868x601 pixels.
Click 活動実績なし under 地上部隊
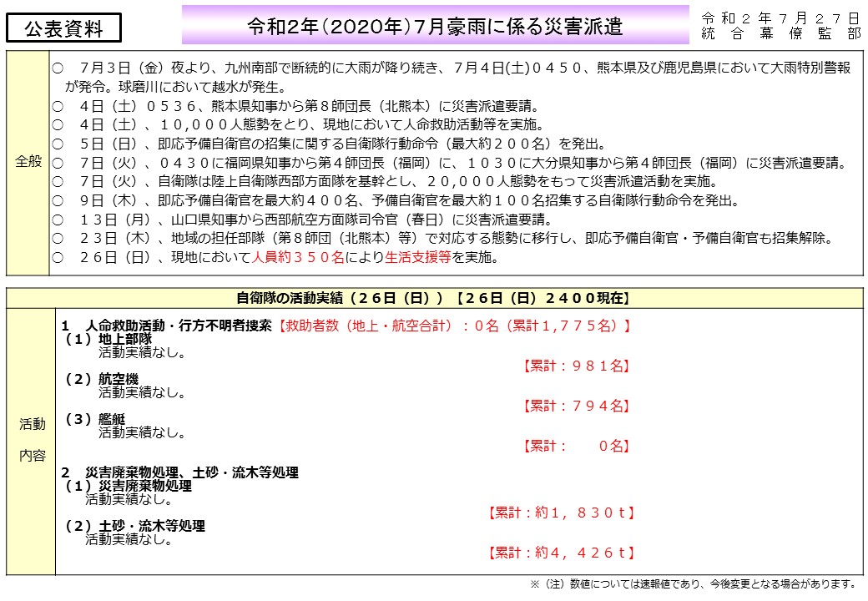pos(142,352)
